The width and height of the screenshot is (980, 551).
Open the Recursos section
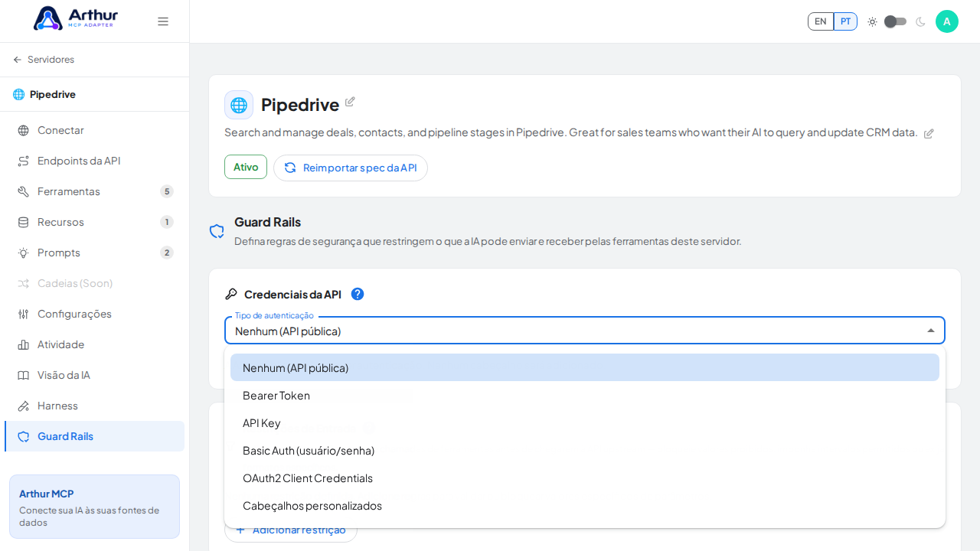tap(94, 222)
